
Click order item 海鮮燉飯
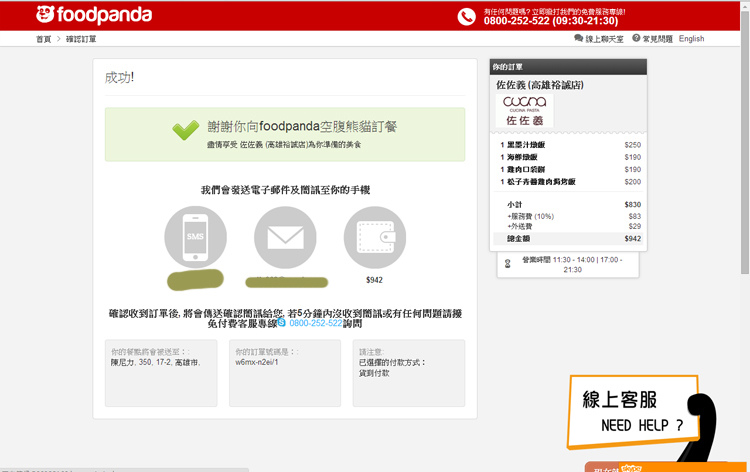tap(570, 157)
